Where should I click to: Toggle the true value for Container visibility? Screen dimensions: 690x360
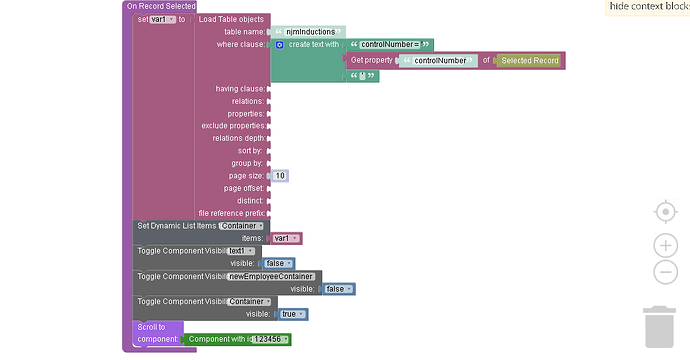click(x=293, y=314)
